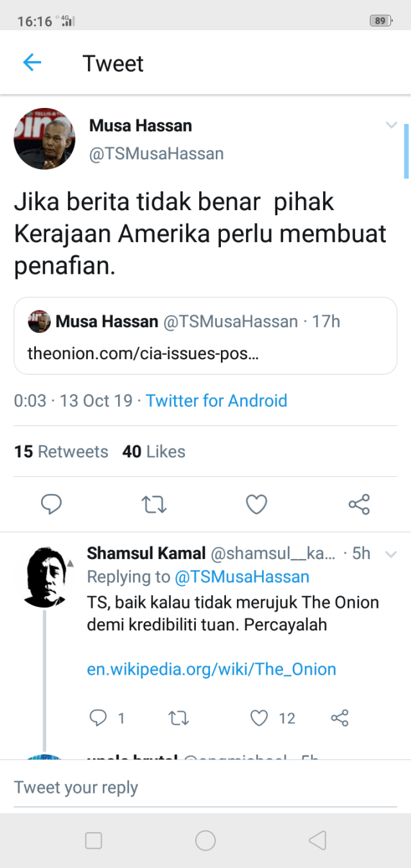The image size is (411, 868).
Task: View the list of 15 Retweets
Action: (62, 452)
